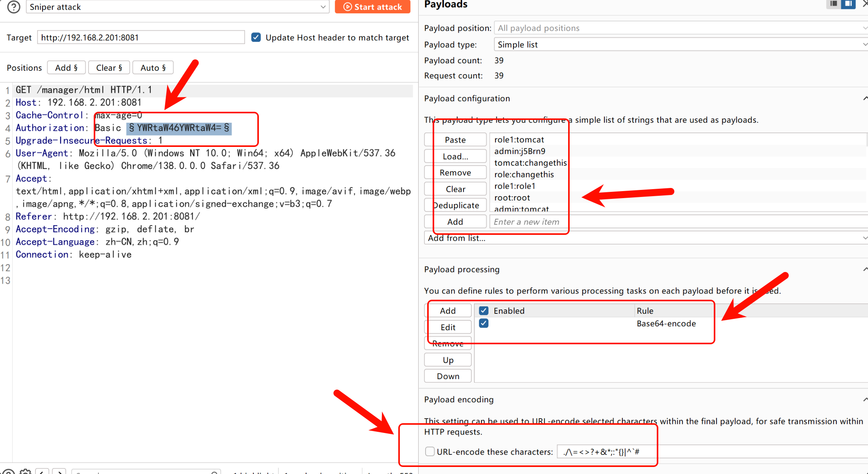868x474 pixels.
Task: Click the Auto § positions button
Action: [153, 68]
